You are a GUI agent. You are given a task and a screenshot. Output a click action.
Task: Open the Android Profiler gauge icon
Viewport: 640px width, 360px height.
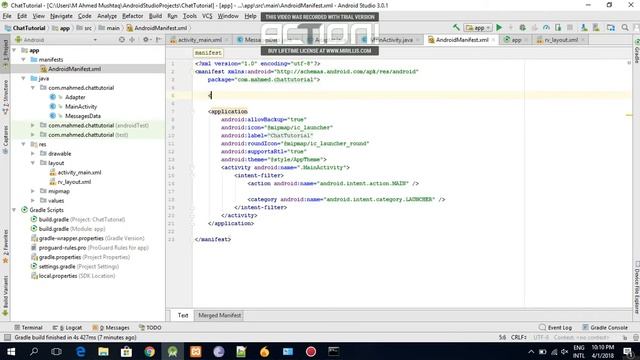point(546,28)
